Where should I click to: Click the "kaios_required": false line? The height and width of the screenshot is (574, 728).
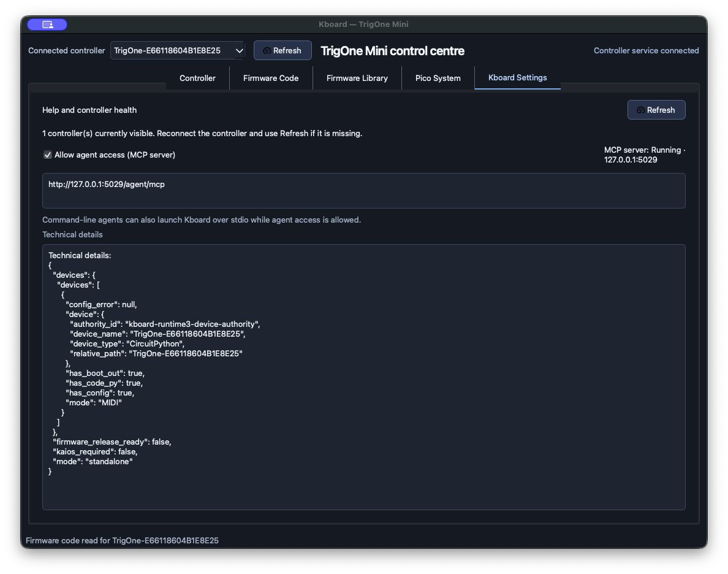click(95, 451)
